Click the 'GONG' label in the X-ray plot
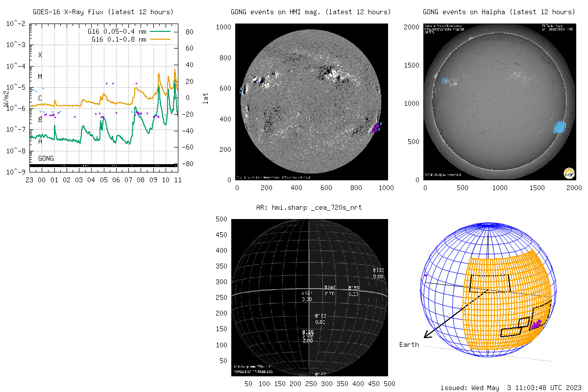The height and width of the screenshot is (392, 588). coord(46,159)
